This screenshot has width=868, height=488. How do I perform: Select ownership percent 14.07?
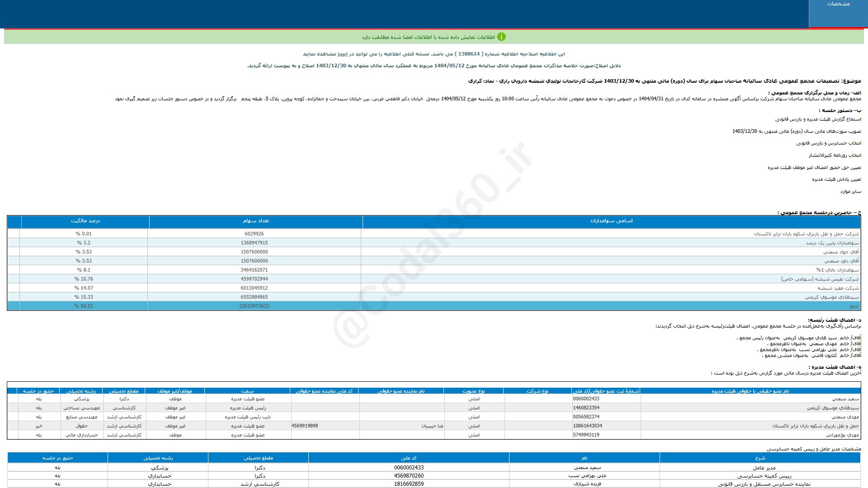(x=84, y=288)
